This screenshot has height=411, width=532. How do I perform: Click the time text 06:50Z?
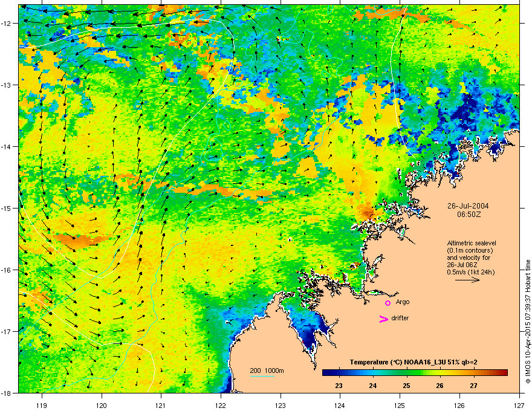click(469, 215)
